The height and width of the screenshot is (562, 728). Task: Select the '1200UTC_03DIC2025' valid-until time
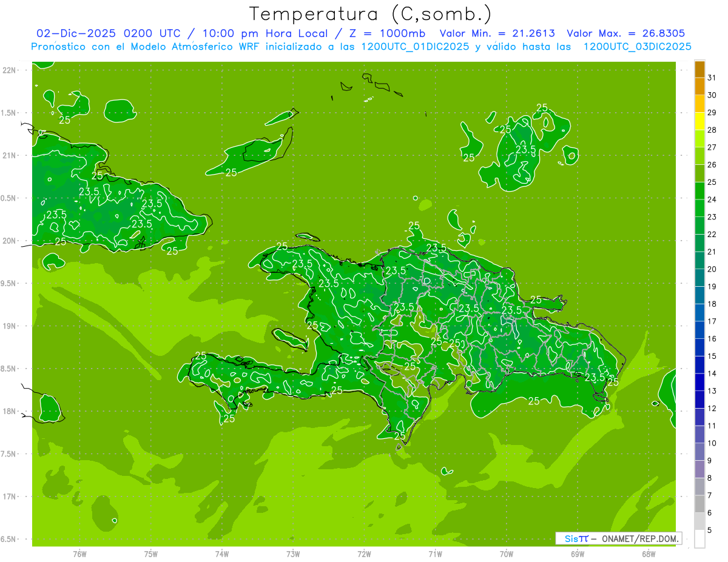637,46
